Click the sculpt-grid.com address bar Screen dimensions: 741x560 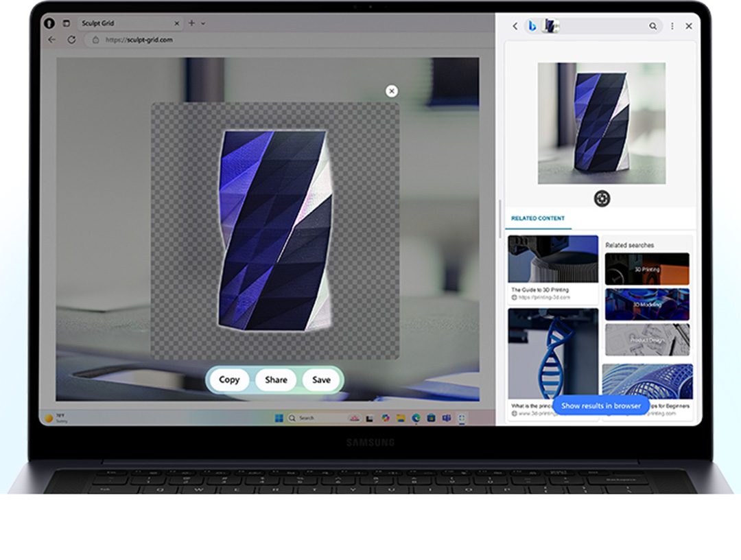pos(288,40)
